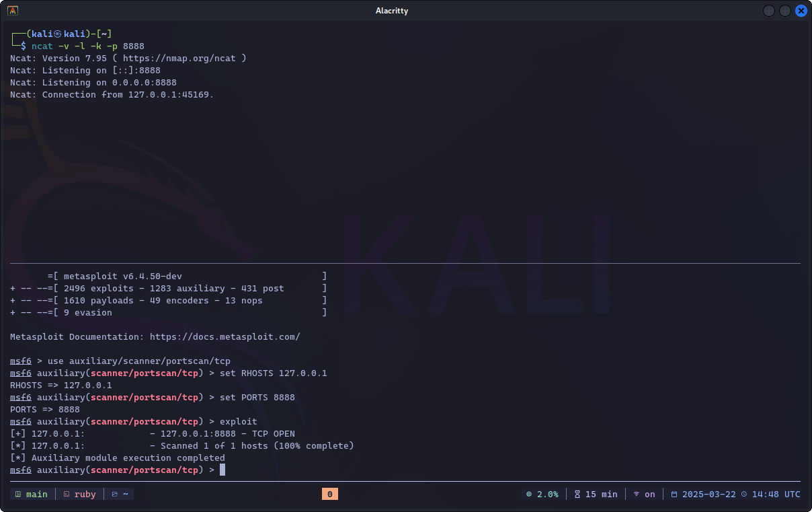
Task: Click the 'exploit' command text
Action: [x=239, y=421]
